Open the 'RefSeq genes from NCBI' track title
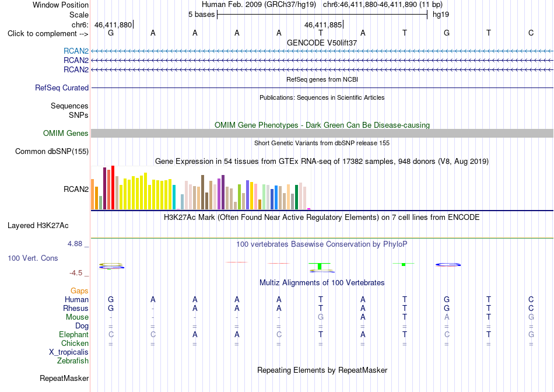Viewport: 554px width, 392px height. point(322,79)
